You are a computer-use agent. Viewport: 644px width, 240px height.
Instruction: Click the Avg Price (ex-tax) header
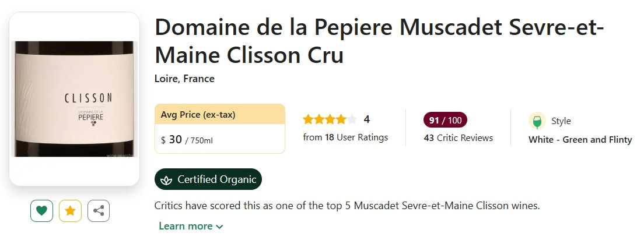click(x=198, y=115)
